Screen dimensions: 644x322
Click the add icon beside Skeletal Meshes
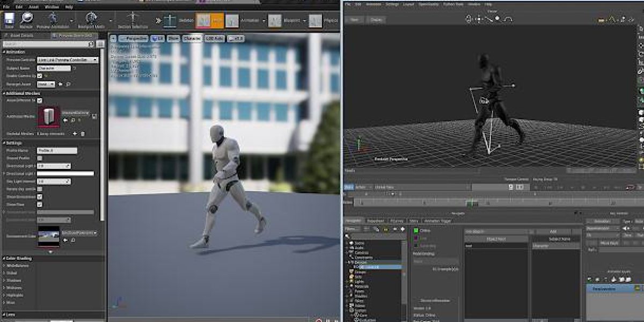(75, 134)
